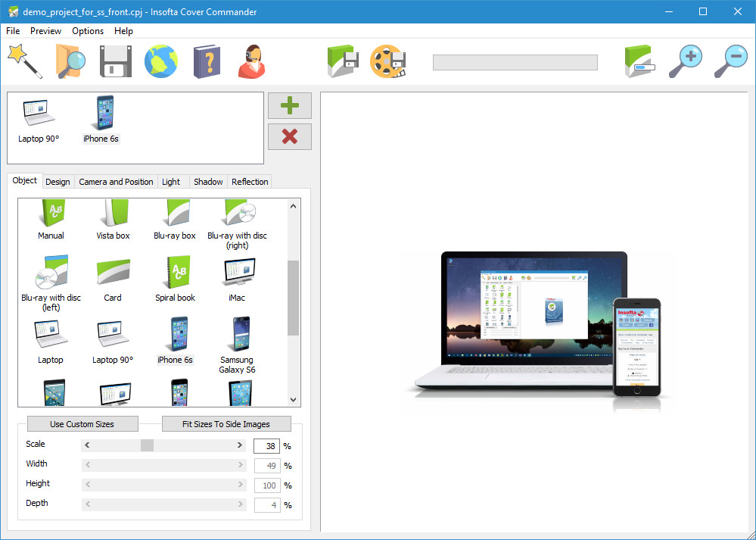Image resolution: width=756 pixels, height=540 pixels.
Task: Save rendered image with green box icon
Action: pyautogui.click(x=343, y=61)
